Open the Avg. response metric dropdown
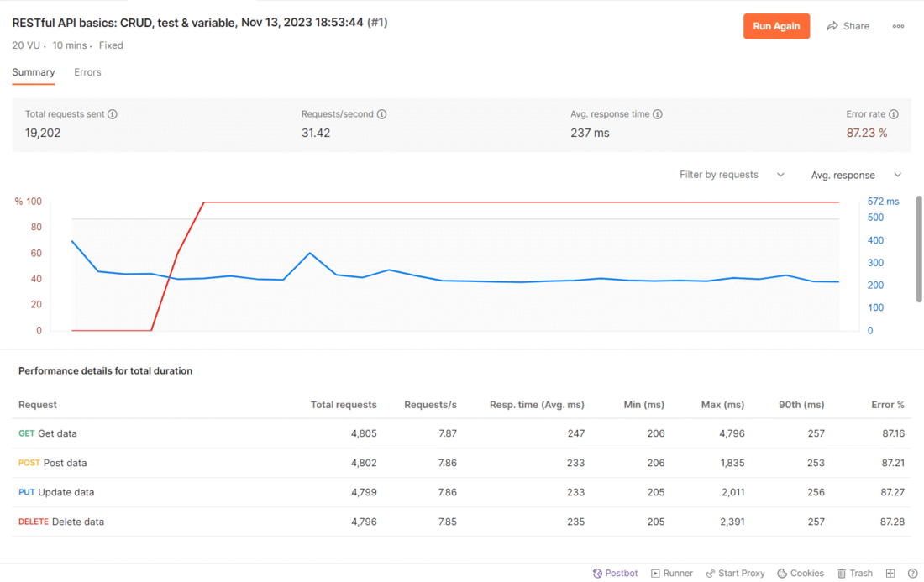The height and width of the screenshot is (582, 924). [x=856, y=175]
